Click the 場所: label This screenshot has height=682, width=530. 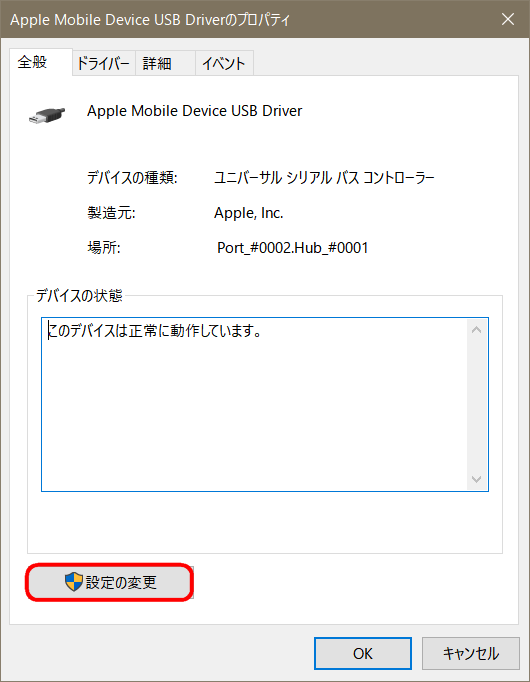[104, 248]
